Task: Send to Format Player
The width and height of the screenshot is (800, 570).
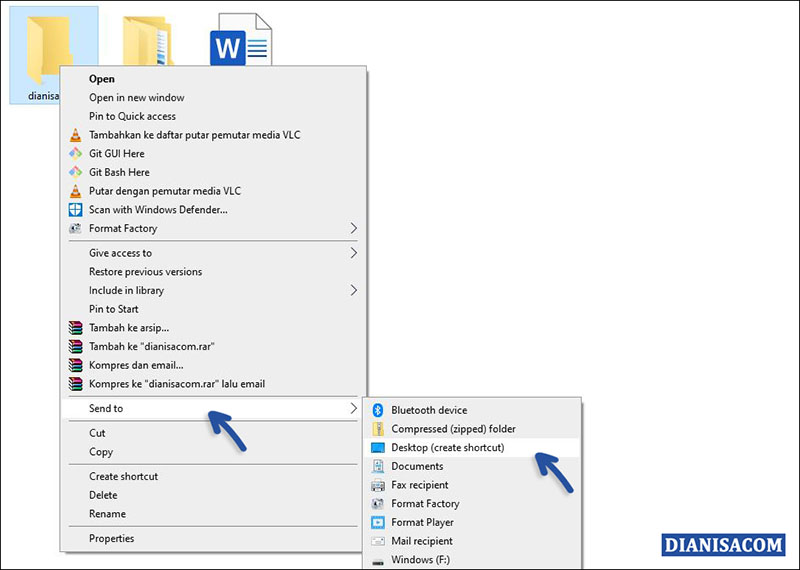Action: (x=472, y=523)
